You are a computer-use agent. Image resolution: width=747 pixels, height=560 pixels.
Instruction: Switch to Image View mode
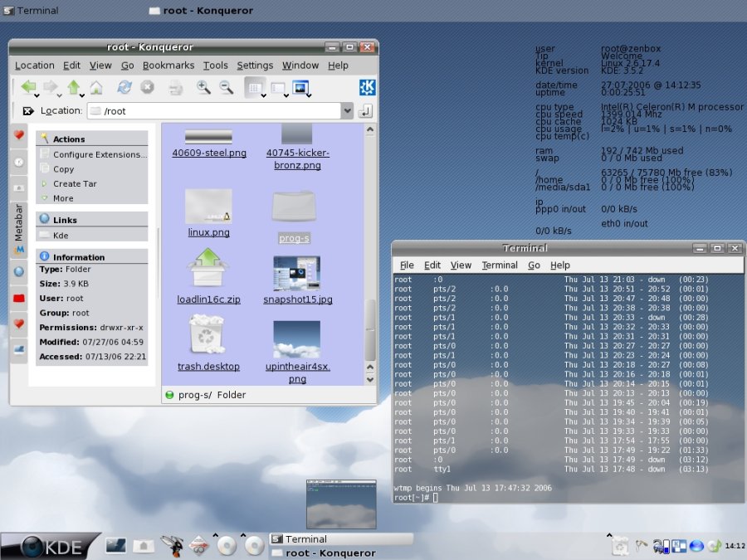tap(300, 88)
